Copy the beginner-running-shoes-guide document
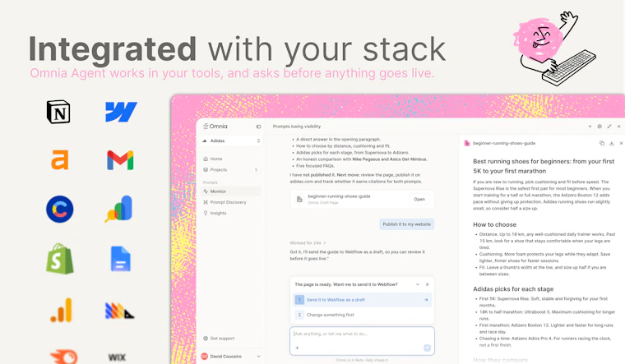This screenshot has width=625, height=364. tap(602, 143)
